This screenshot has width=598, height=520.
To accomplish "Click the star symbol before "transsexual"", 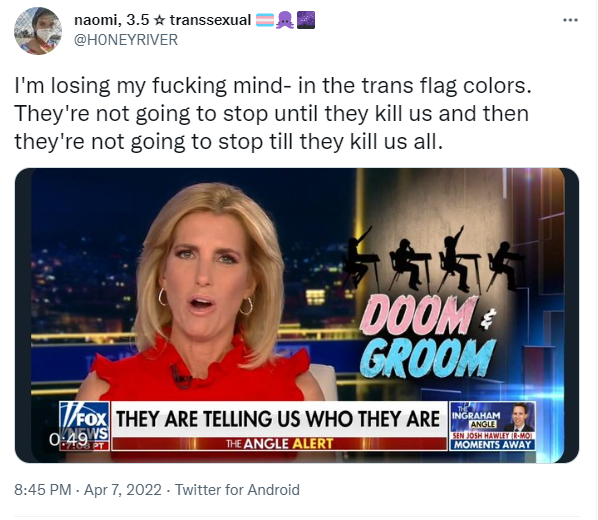I will click(x=159, y=20).
